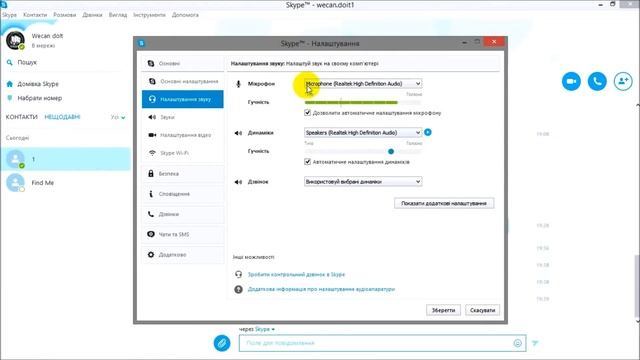This screenshot has height=360, width=640.
Task: Open the Розмова menu
Action: pos(65,15)
